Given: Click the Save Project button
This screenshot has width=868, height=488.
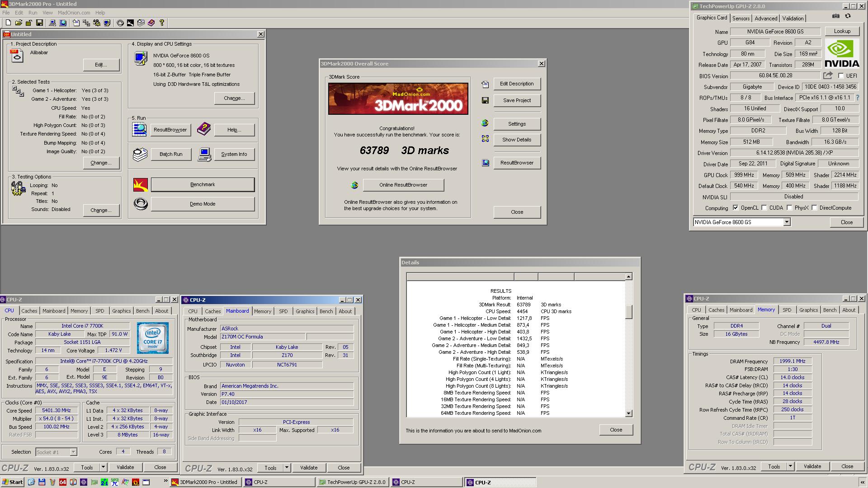Looking at the screenshot, I should pos(517,100).
